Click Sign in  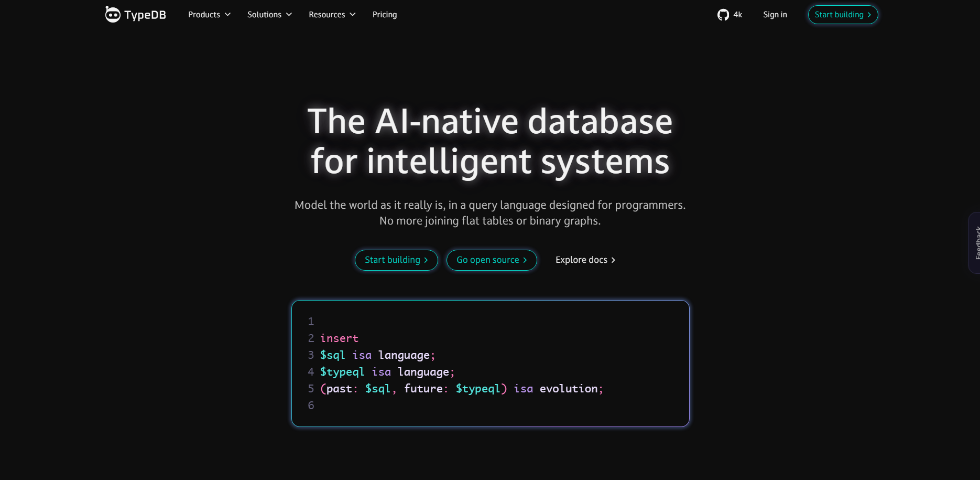pyautogui.click(x=775, y=15)
